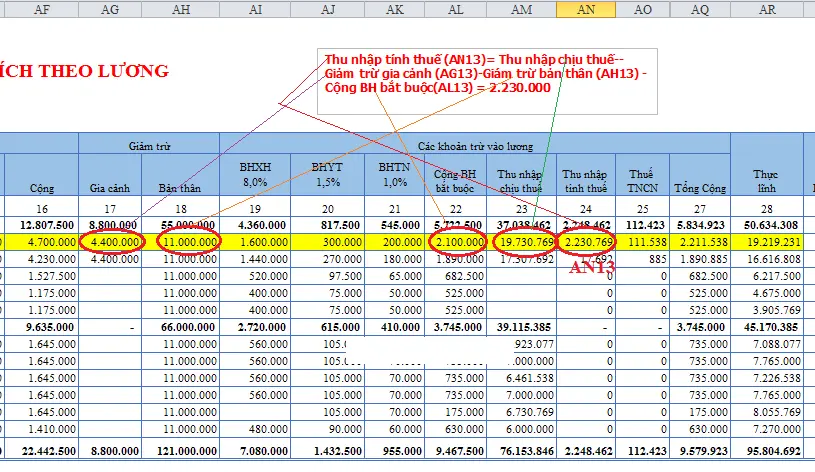Viewport: 815px width, 472px height.
Task: Click cell with value 4.230.000
Action: tap(42, 259)
